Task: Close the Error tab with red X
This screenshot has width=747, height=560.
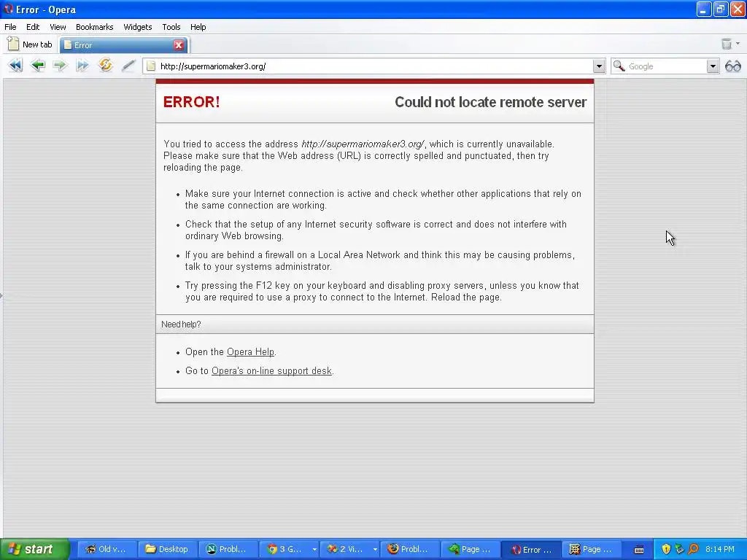Action: click(179, 44)
